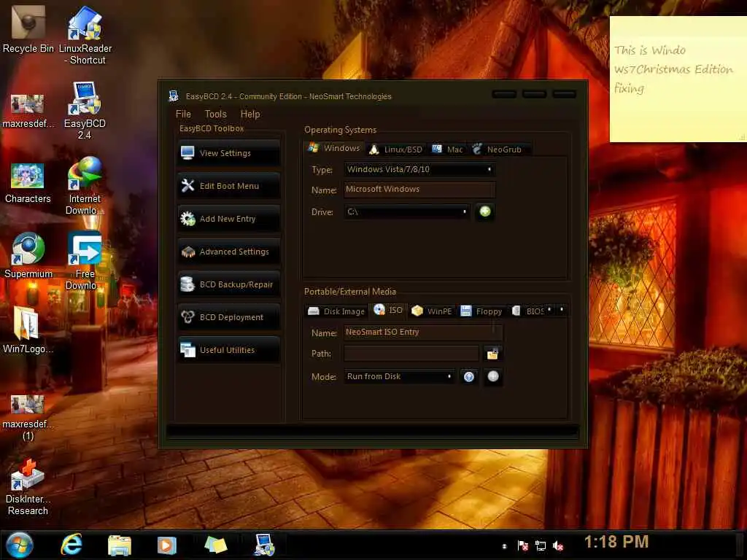Switch to the BIOS tab
This screenshot has width=747, height=560.
[527, 311]
